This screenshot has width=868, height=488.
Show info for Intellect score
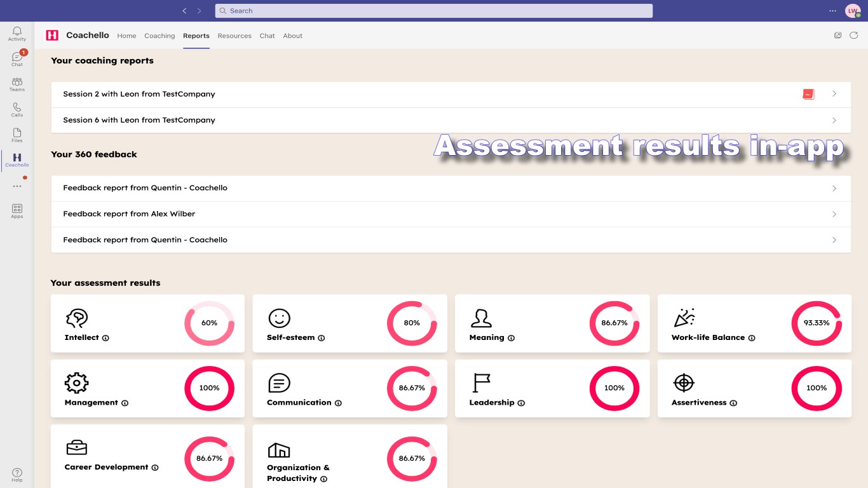(105, 338)
